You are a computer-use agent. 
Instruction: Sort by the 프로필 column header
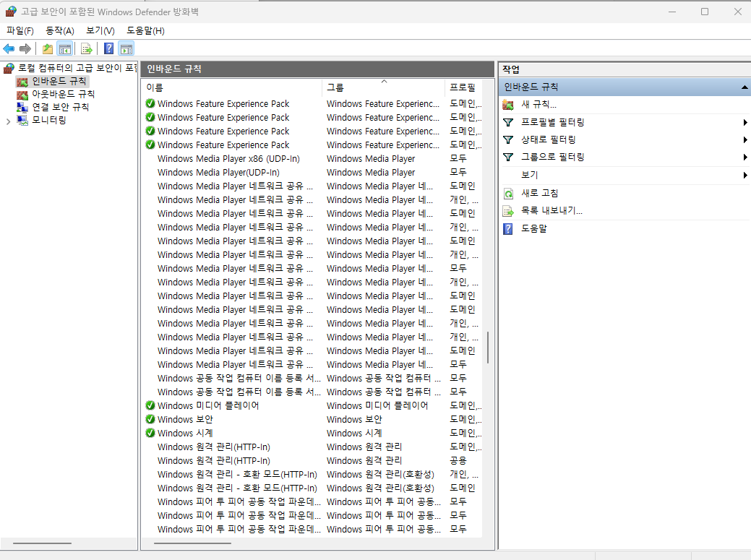(x=463, y=87)
